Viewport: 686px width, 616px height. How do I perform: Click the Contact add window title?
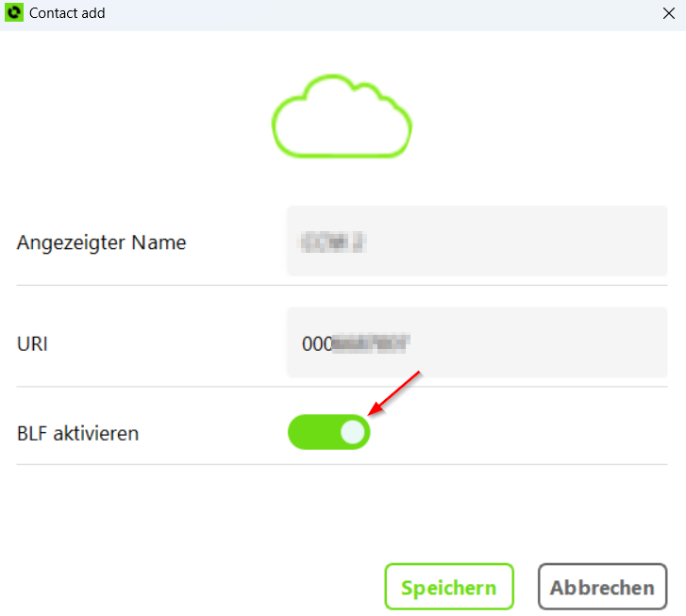(67, 13)
